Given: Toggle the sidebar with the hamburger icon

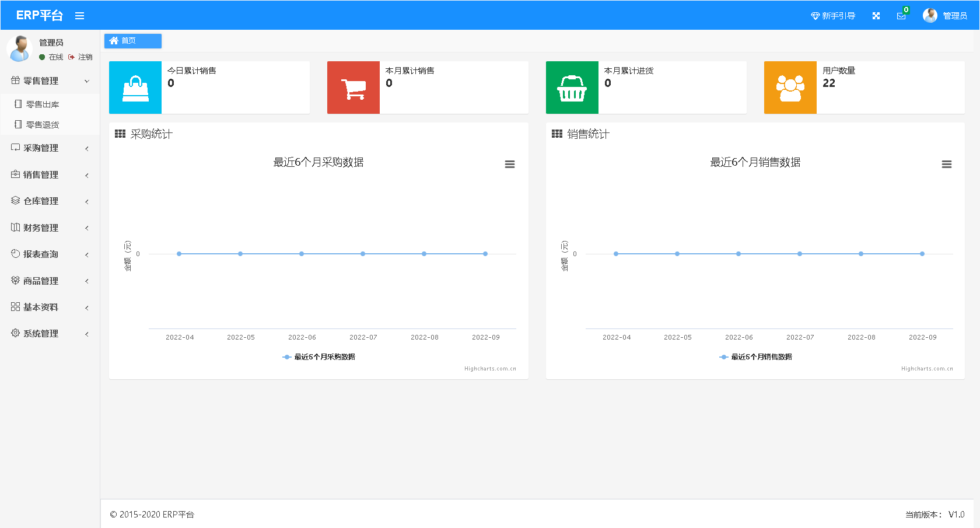Looking at the screenshot, I should pos(80,16).
